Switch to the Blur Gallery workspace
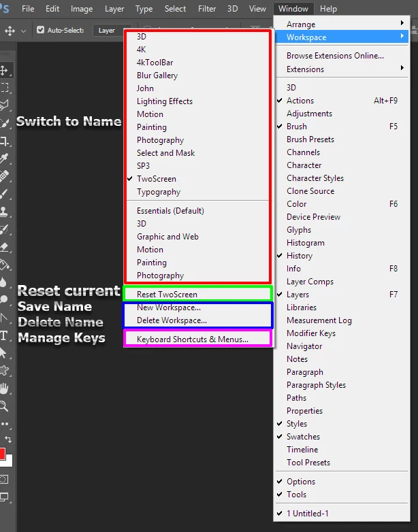This screenshot has height=532, width=418. [x=198, y=76]
